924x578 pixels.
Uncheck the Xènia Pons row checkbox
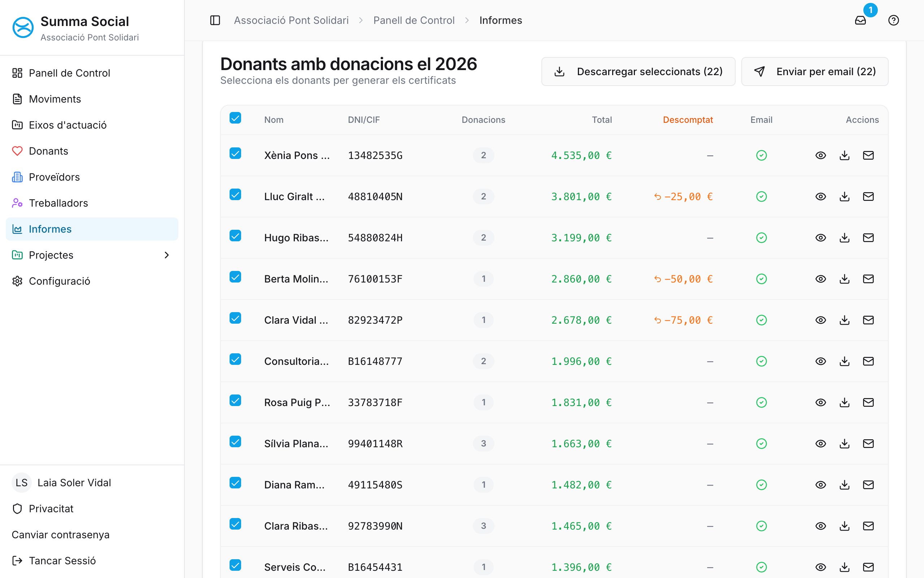[x=235, y=153]
